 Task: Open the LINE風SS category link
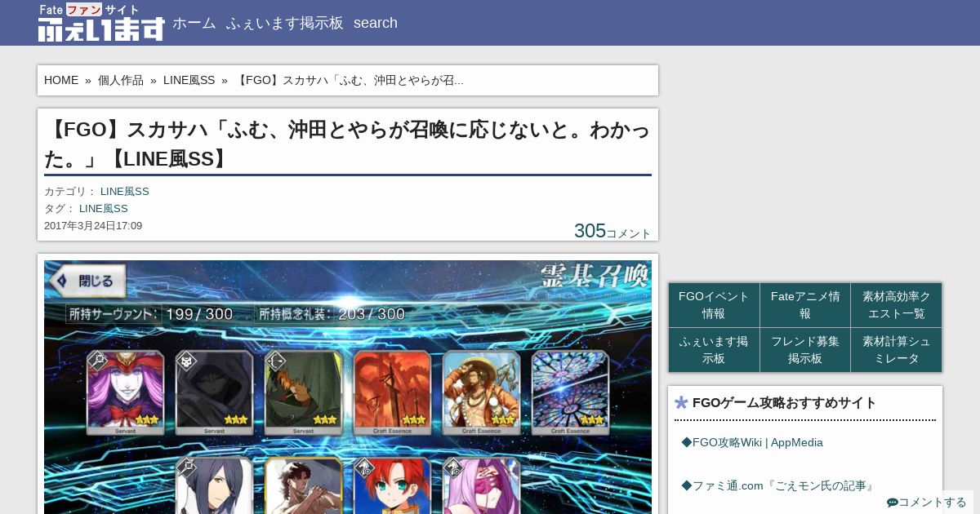coord(125,192)
